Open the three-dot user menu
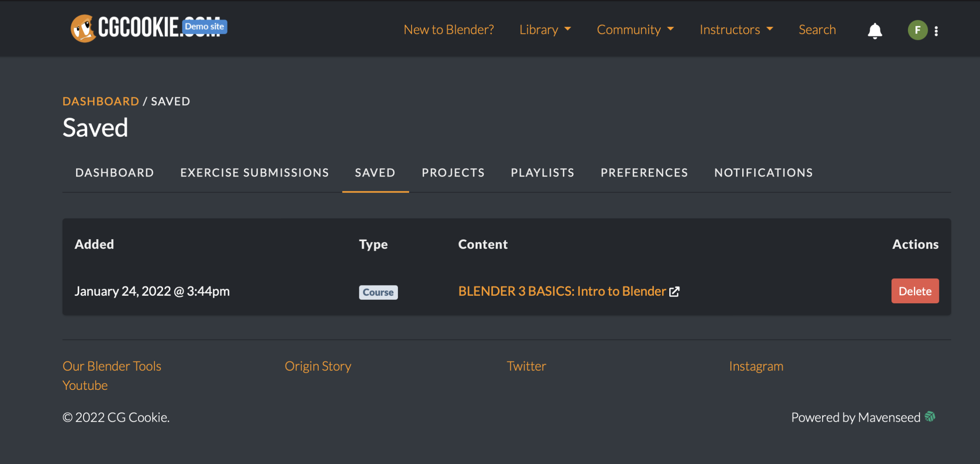The image size is (980, 464). point(936,31)
